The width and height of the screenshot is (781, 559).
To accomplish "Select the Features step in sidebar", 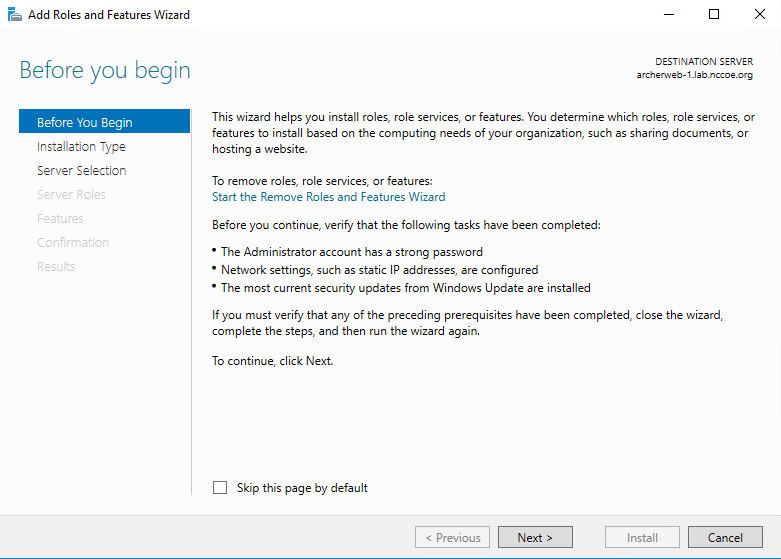I will 60,218.
